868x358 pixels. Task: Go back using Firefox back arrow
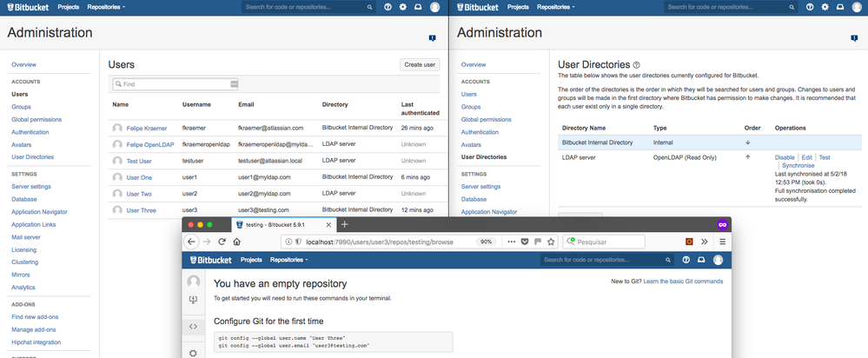pyautogui.click(x=191, y=242)
